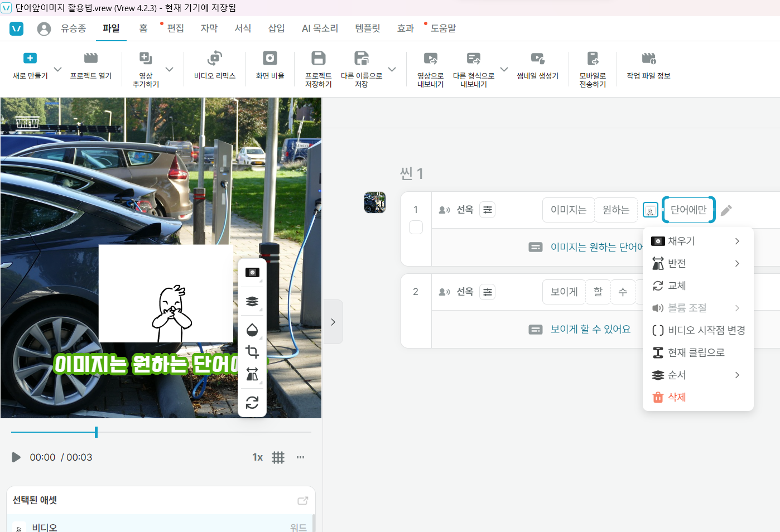The image size is (780, 532).
Task: Expand the arrow next to 새로 만들기
Action: 58,69
